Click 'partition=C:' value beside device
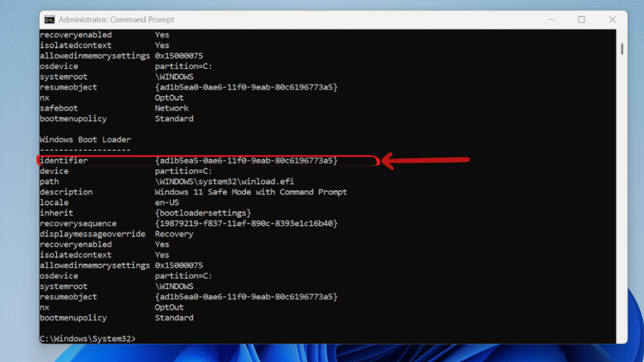Image resolution: width=644 pixels, height=362 pixels. click(184, 171)
